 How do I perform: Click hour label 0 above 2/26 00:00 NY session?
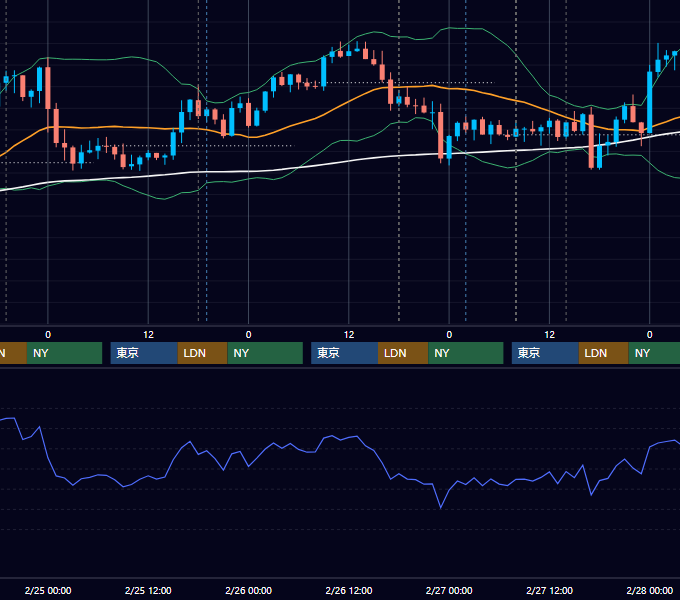tap(248, 335)
